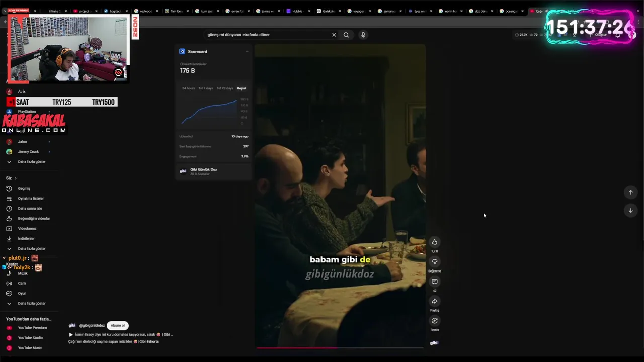Image resolution: width=644 pixels, height=362 pixels.
Task: Collapse the Scorecard panel
Action: [x=247, y=51]
